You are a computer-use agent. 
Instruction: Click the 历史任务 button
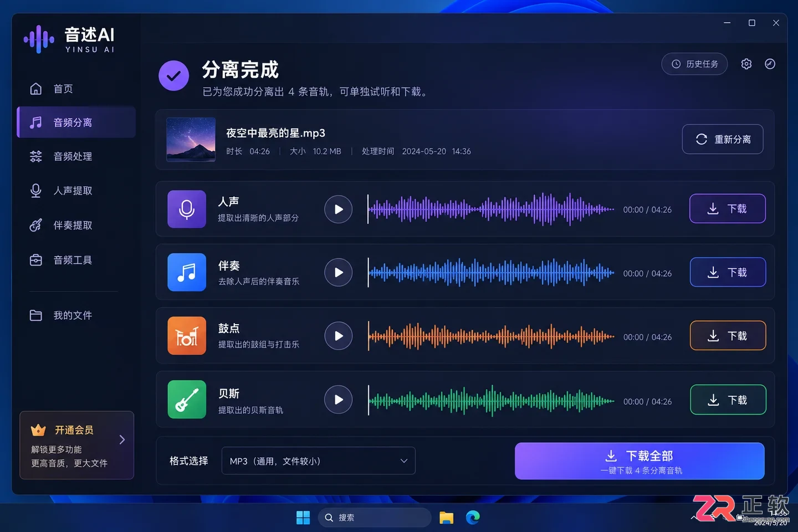click(694, 64)
